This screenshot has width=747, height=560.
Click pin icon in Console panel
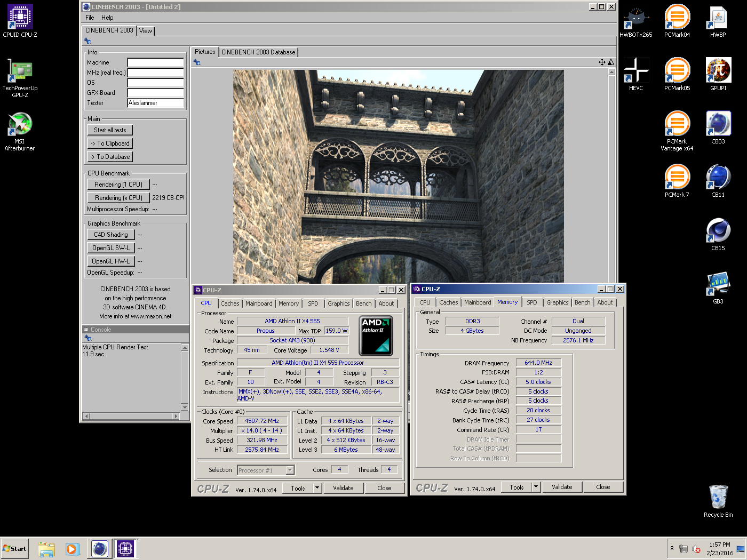(88, 338)
